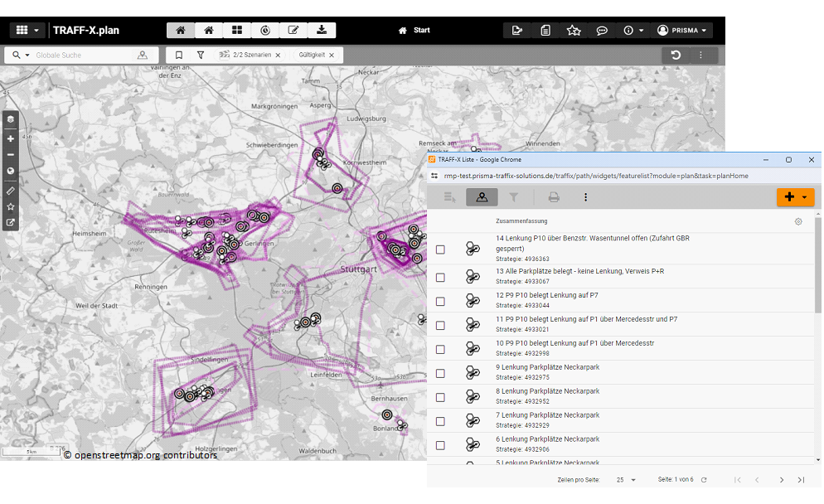Click the print icon in list window
This screenshot has width=824, height=504.
coord(554,197)
